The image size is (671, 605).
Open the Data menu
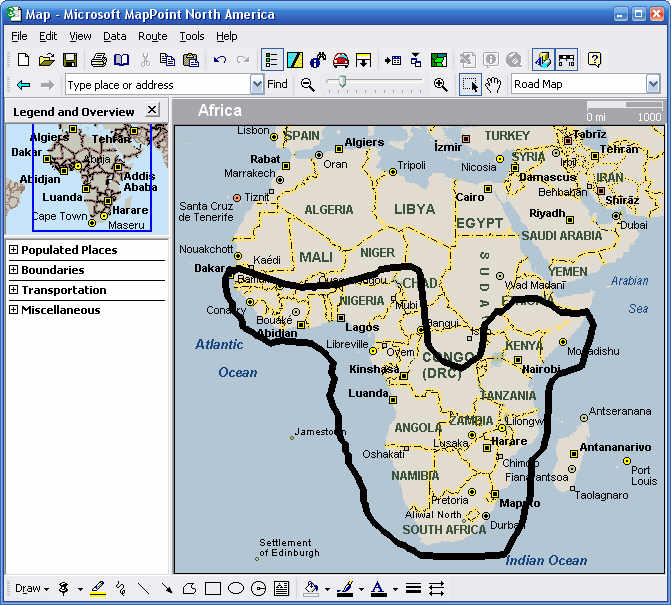115,36
